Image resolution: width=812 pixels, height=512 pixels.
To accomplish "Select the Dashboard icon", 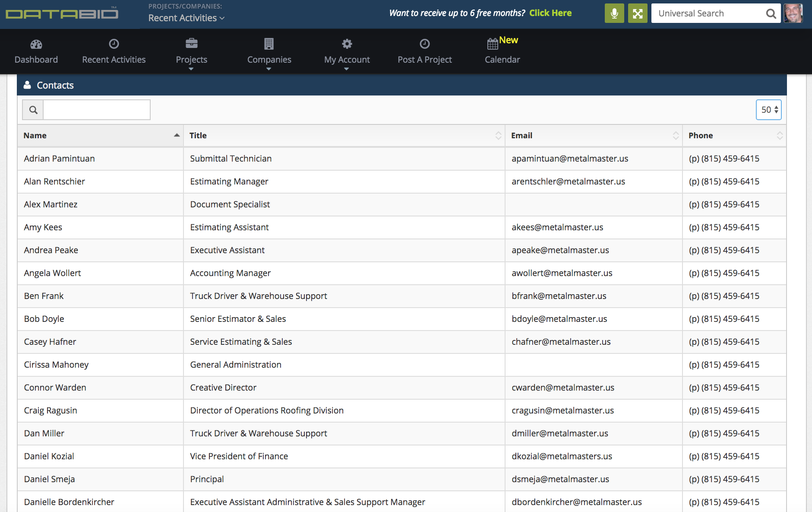I will pyautogui.click(x=36, y=44).
